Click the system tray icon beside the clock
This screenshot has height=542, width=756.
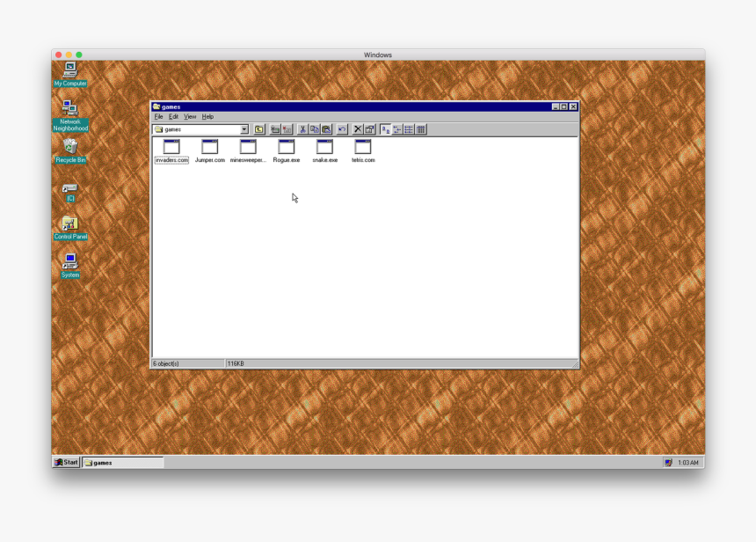668,462
